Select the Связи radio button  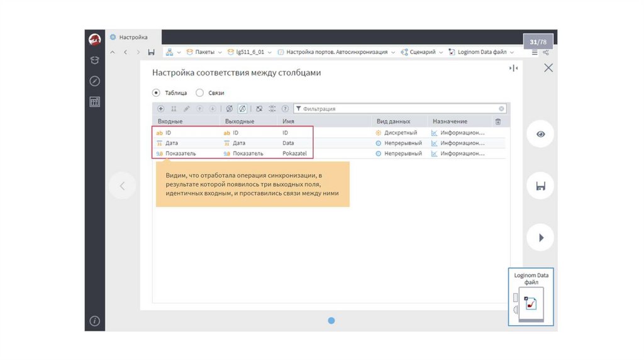click(x=200, y=92)
